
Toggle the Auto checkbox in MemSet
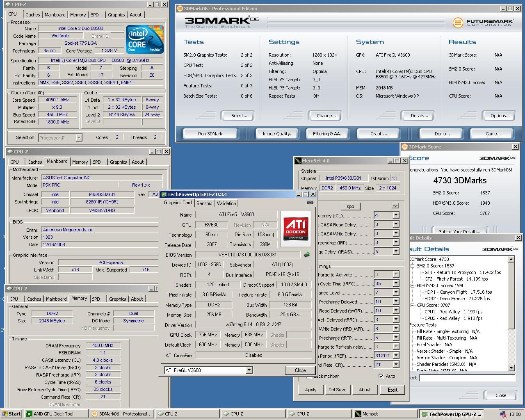[381, 376]
